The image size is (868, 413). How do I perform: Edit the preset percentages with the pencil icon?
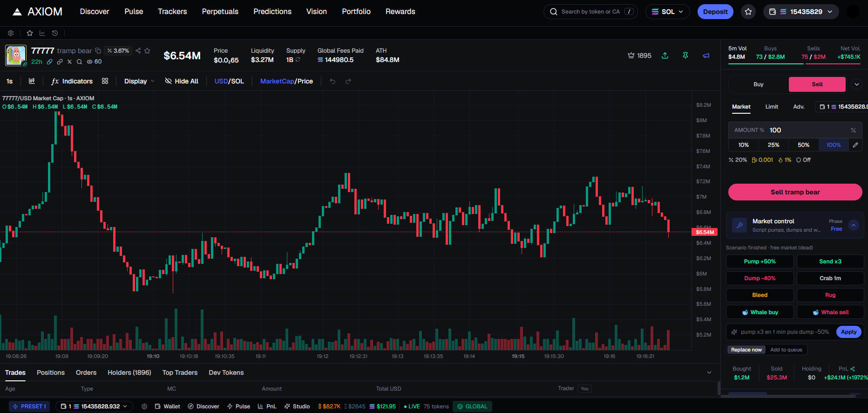(855, 145)
